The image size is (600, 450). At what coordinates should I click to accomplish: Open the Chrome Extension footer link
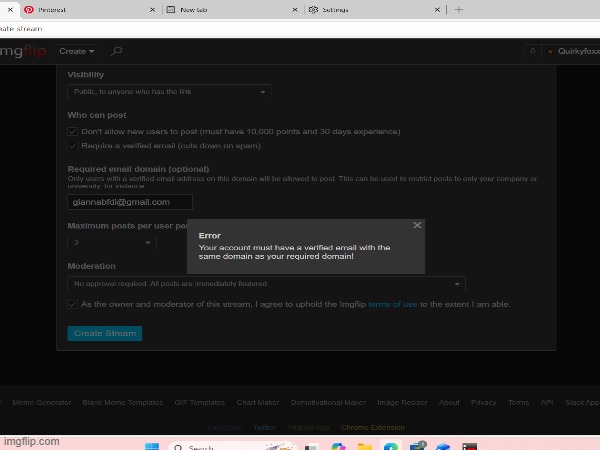(x=373, y=427)
